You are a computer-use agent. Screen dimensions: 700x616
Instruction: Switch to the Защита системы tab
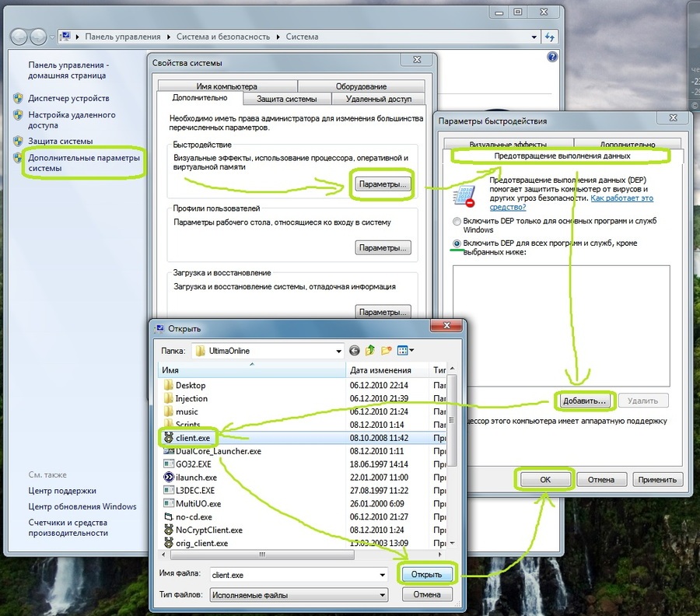click(x=286, y=99)
